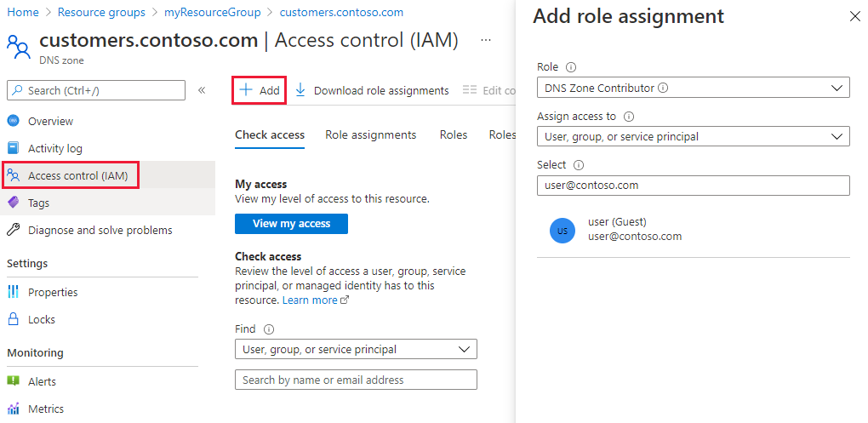Open the Activity log
The width and height of the screenshot is (868, 423).
[x=54, y=148]
